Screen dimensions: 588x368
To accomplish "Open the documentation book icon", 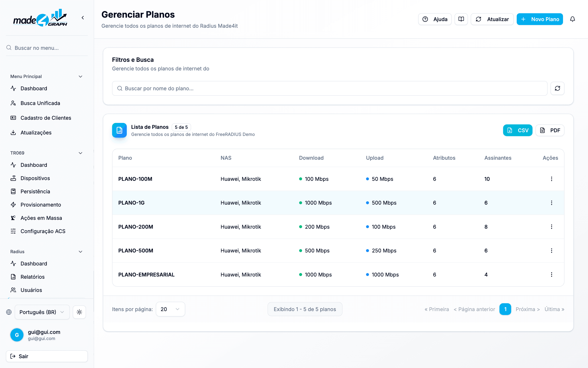I will 461,19.
